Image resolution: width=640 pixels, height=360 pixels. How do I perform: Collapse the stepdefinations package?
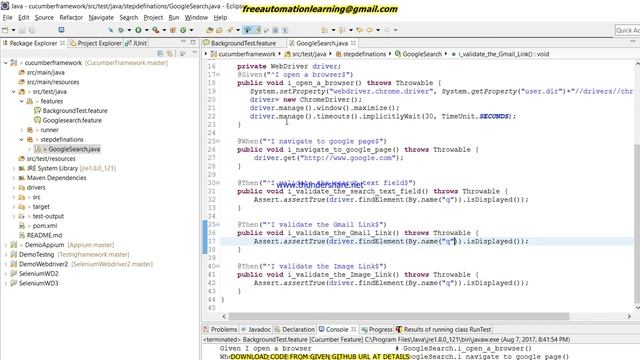pyautogui.click(x=22, y=140)
